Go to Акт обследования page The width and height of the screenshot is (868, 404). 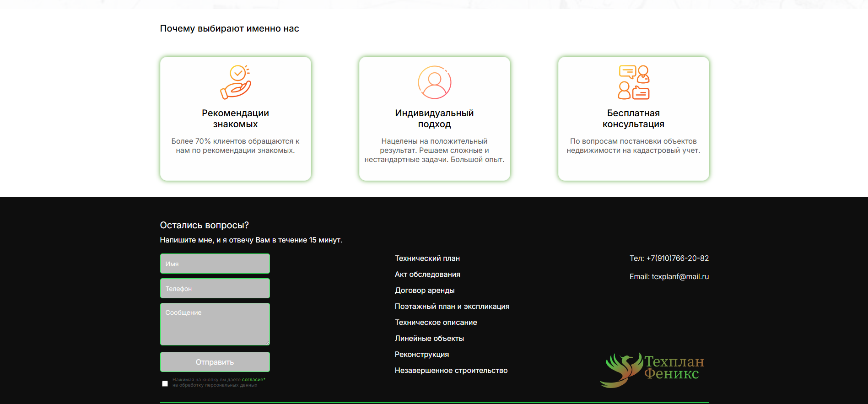[x=427, y=274]
